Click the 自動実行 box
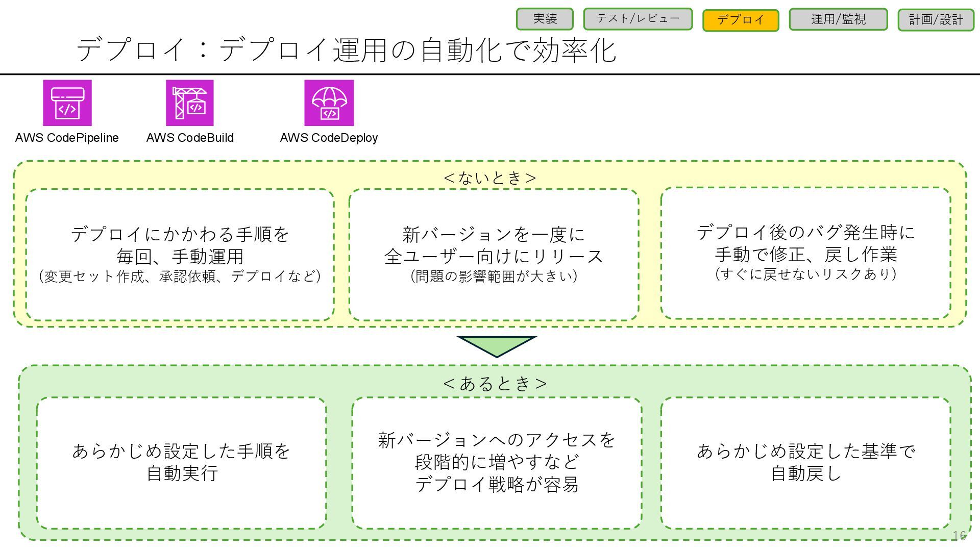This screenshot has width=980, height=551. tap(181, 463)
